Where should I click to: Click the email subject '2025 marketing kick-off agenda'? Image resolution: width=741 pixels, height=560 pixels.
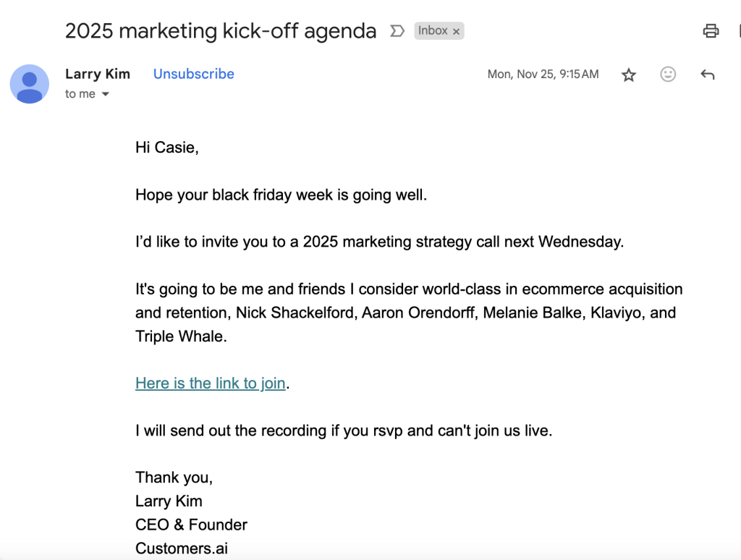click(x=221, y=31)
